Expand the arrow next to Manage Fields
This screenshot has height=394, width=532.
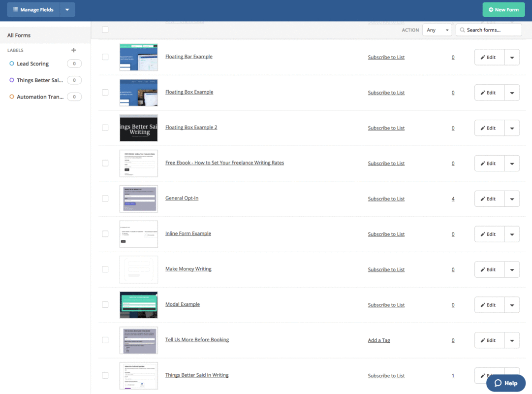pos(67,10)
